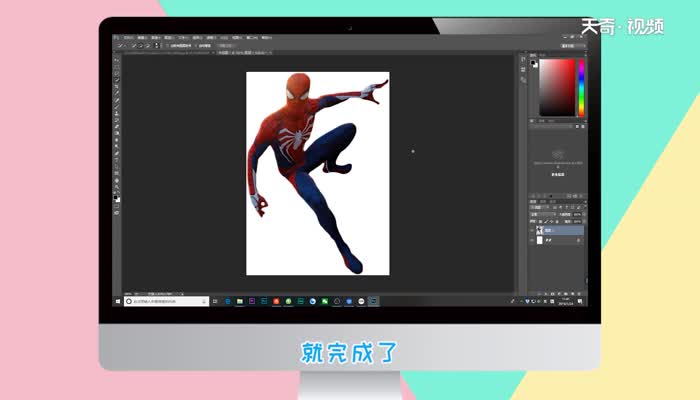Open the Edit menu
700x400 pixels.
tap(142, 38)
